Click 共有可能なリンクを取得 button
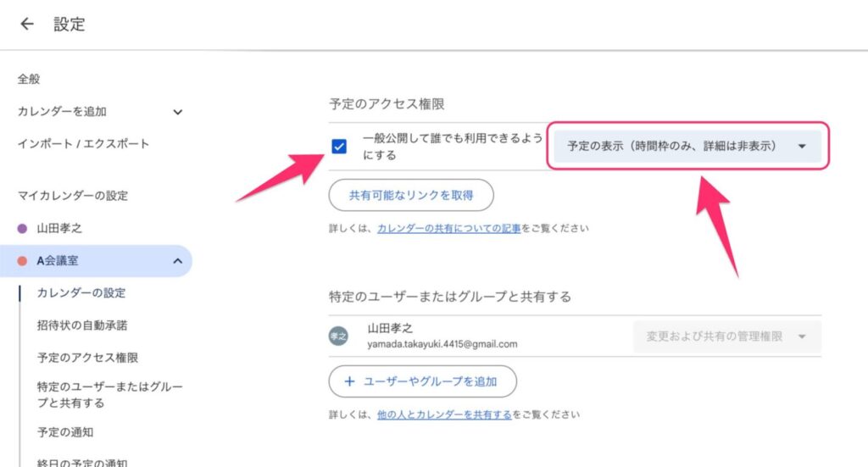 [x=411, y=195]
